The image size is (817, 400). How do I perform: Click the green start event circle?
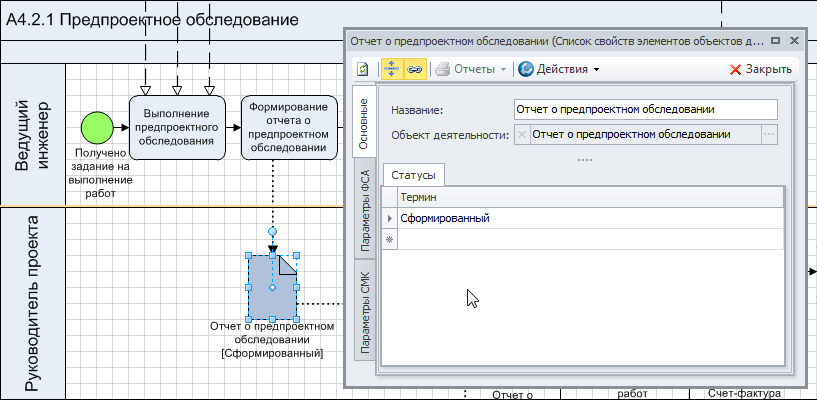(x=96, y=126)
